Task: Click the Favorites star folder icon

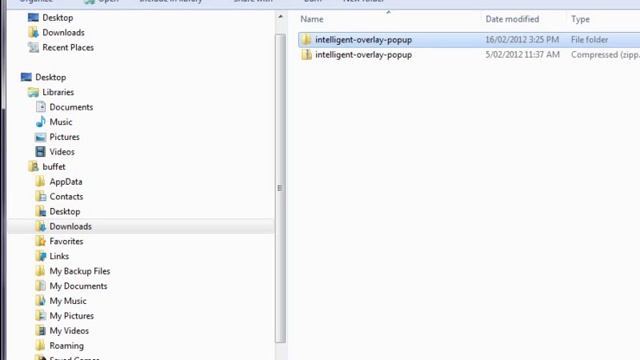Action: 40,241
